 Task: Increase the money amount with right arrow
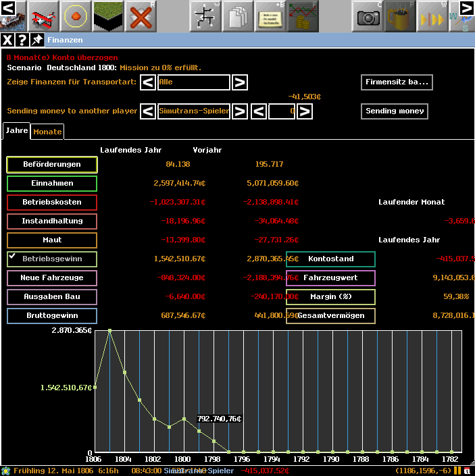(305, 111)
